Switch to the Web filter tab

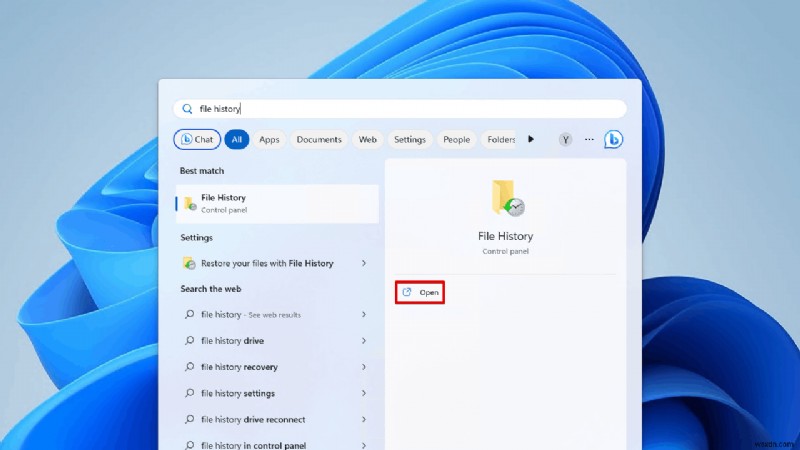coord(367,139)
